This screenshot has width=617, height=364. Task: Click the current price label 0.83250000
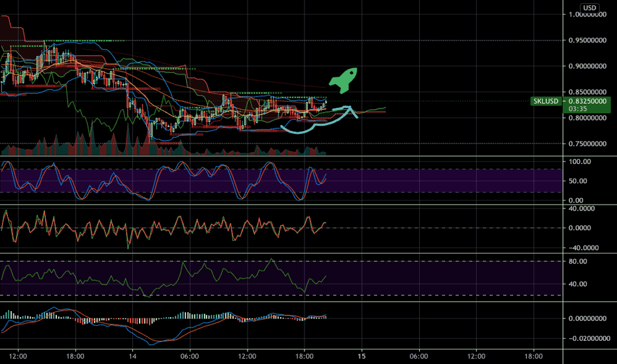587,101
